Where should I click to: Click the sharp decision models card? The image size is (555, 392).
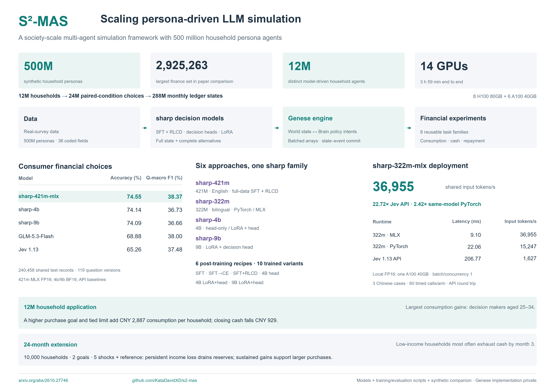(211, 127)
